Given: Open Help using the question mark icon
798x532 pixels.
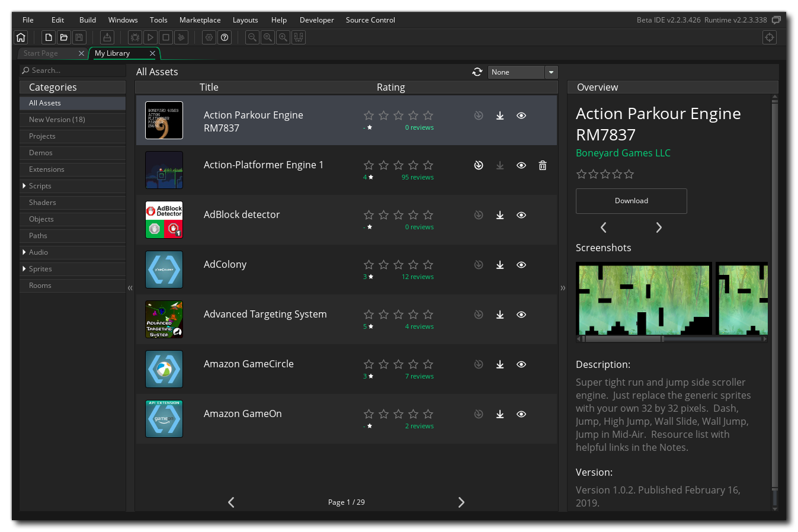Looking at the screenshot, I should (225, 37).
